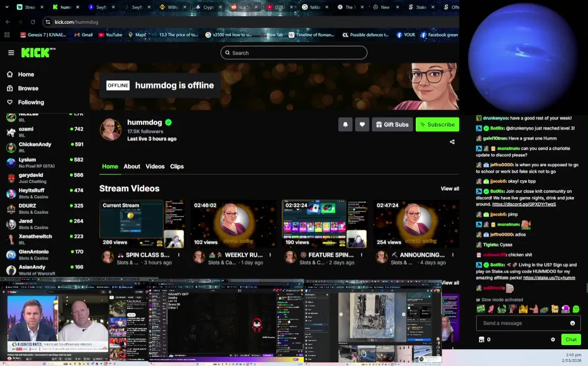Open the stake.us link in chat
The image size is (588, 366).
click(549, 278)
